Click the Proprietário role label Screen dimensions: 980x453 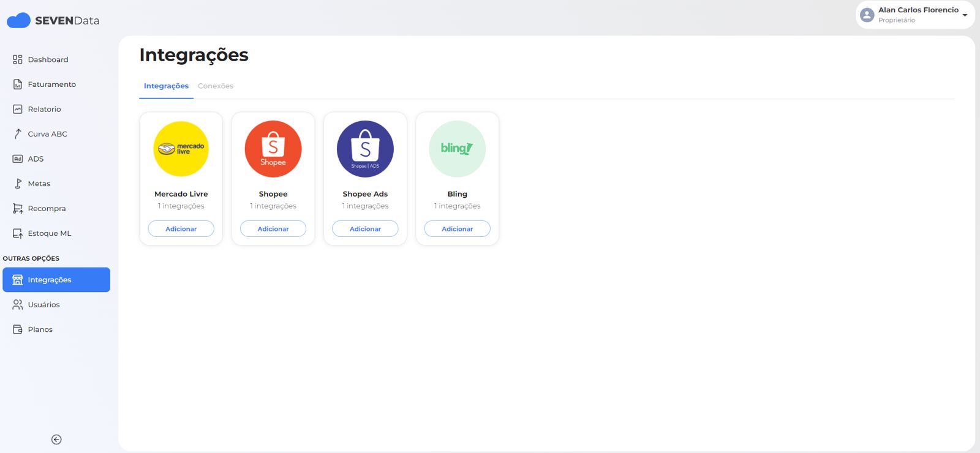click(897, 20)
